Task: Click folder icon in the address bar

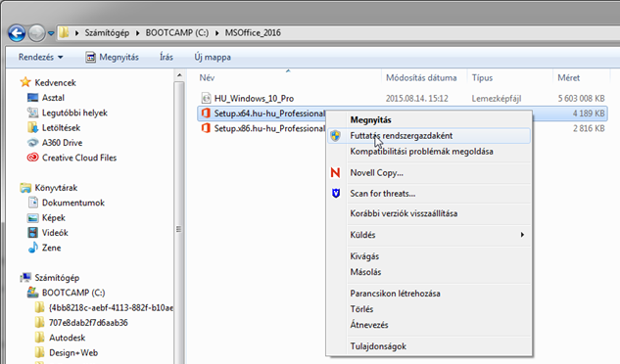Action: (x=64, y=33)
